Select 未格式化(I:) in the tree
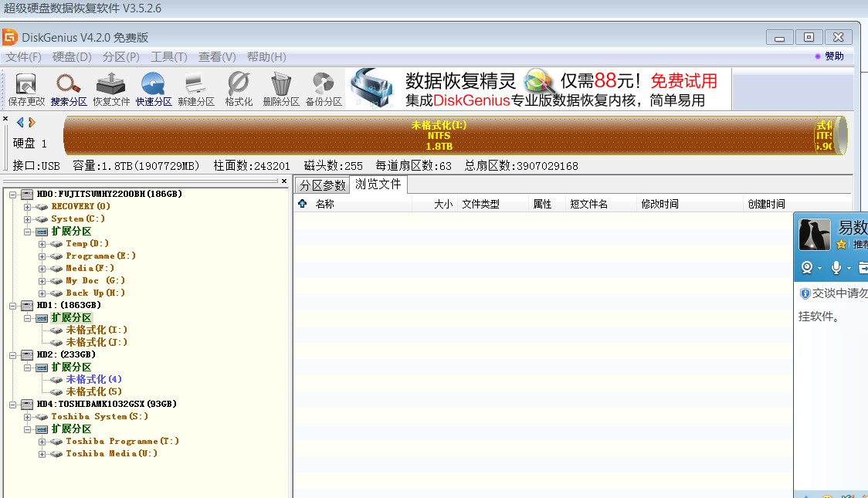 click(97, 330)
